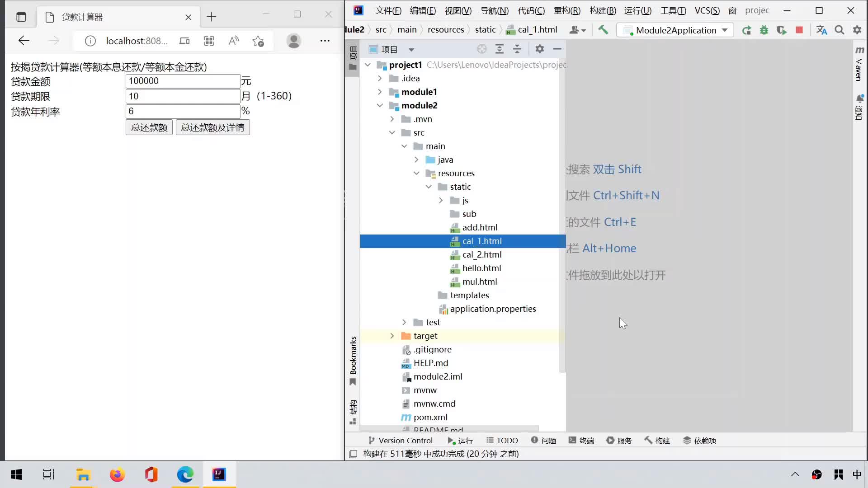Open the Structure side panel
This screenshot has width=868, height=488.
[x=353, y=412]
